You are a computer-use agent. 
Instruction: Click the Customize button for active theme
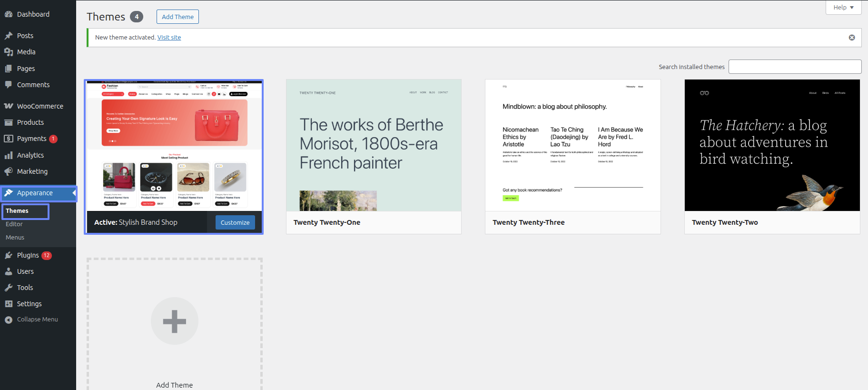click(x=235, y=222)
